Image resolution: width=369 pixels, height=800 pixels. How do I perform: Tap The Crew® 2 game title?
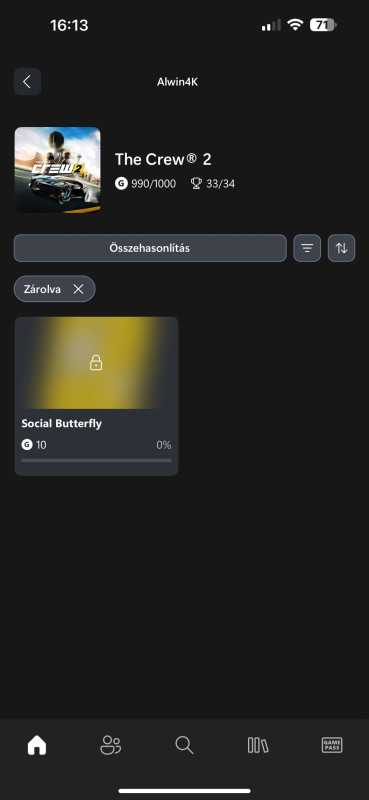click(163, 160)
